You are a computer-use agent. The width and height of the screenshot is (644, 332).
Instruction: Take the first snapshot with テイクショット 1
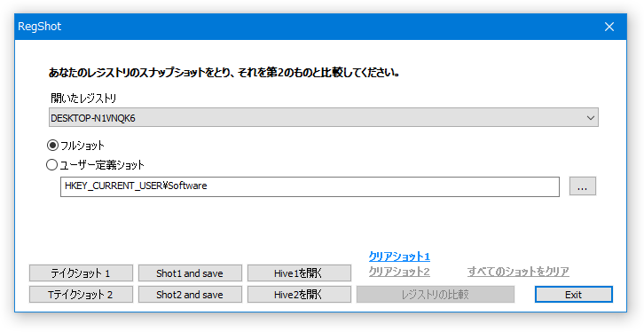click(x=81, y=273)
